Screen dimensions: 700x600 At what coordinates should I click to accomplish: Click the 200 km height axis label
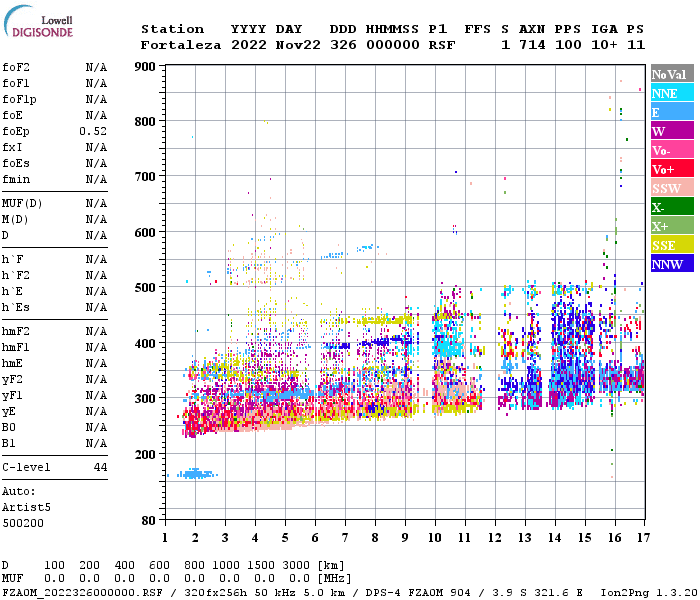[145, 454]
